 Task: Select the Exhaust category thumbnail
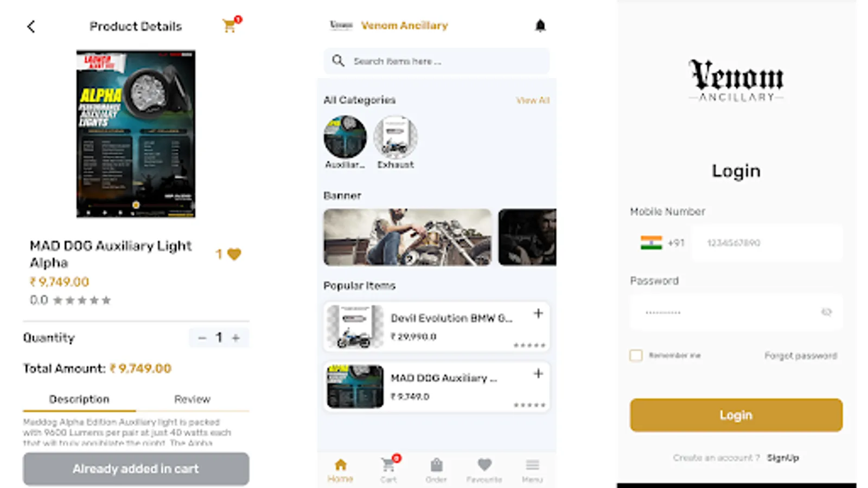pos(395,137)
